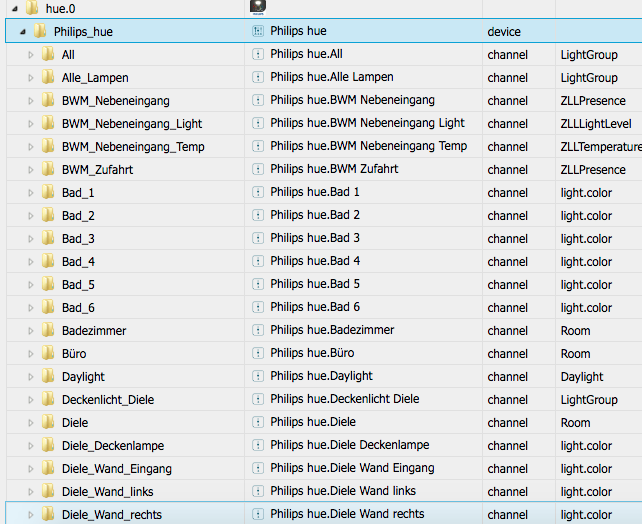Click channel icon beside Philips hue.All
This screenshot has width=642, height=524.
pyautogui.click(x=258, y=54)
